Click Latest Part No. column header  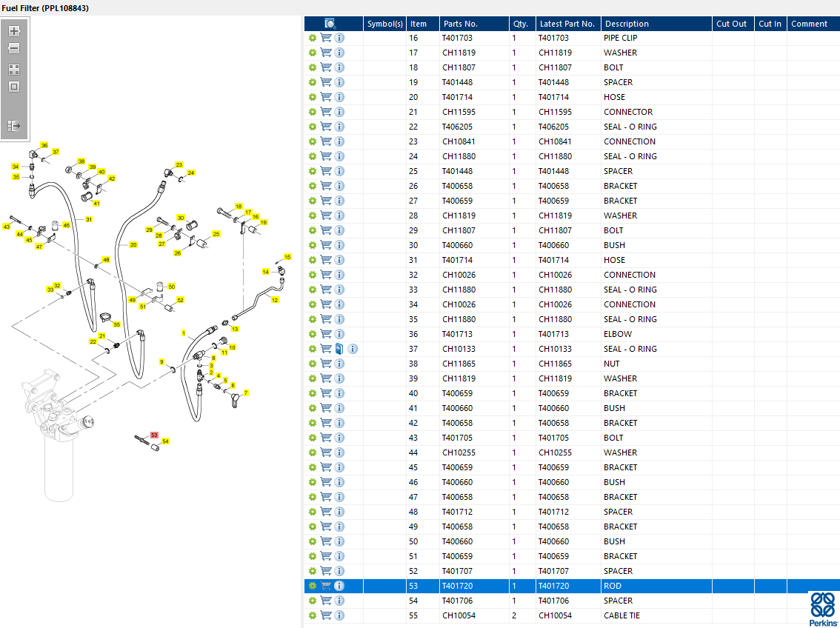568,24
